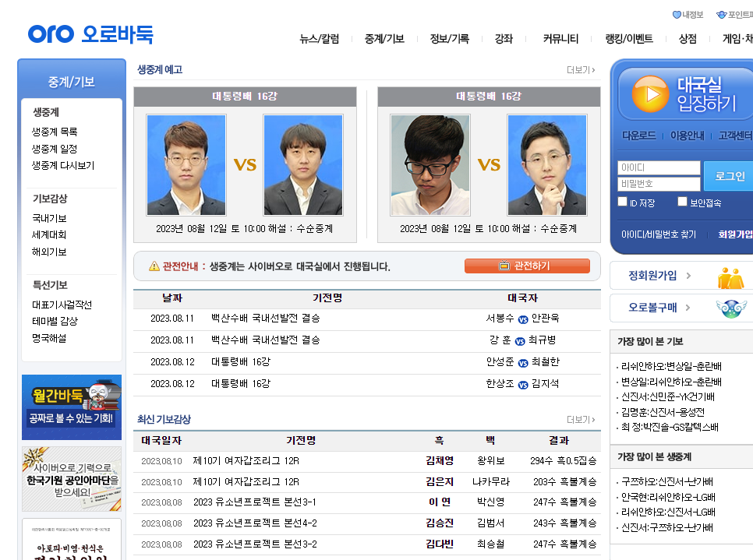The image size is (753, 560).
Task: Expand 더보기 for 생중계 예고
Action: [x=580, y=69]
